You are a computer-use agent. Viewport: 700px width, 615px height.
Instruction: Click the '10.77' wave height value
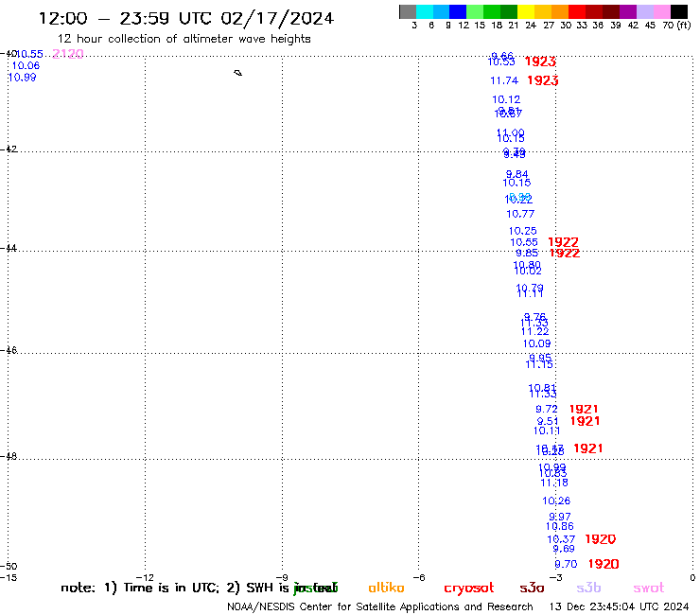click(x=520, y=214)
